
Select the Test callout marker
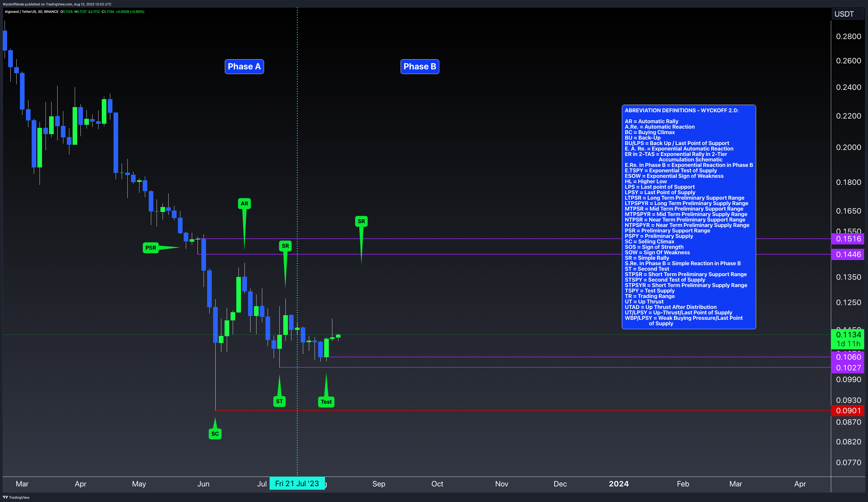(x=326, y=402)
